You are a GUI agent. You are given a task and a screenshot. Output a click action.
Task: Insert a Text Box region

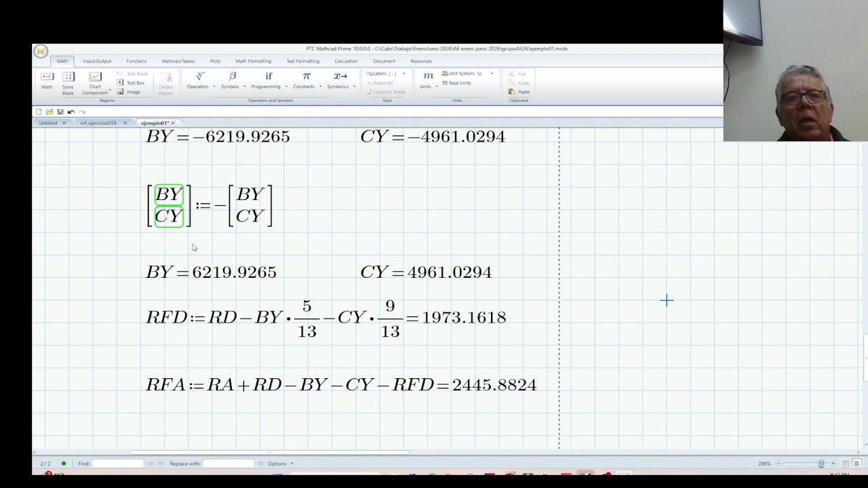pyautogui.click(x=131, y=83)
